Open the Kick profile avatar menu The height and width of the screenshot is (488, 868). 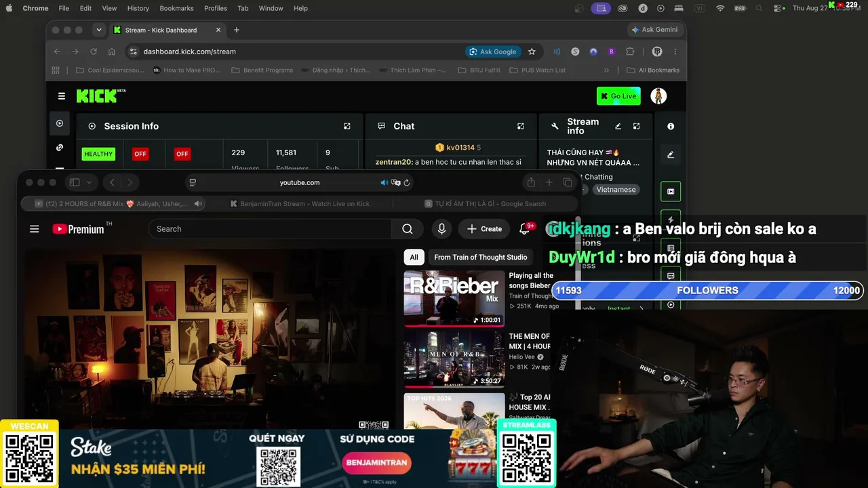[658, 96]
